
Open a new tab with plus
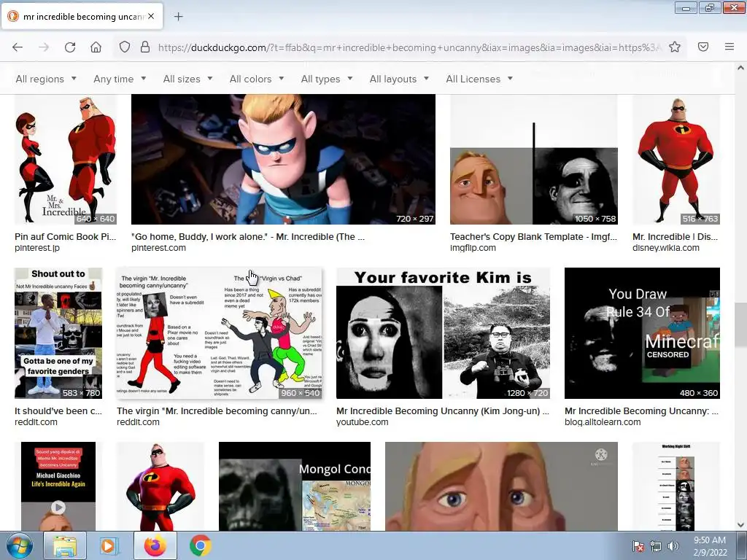pyautogui.click(x=178, y=17)
